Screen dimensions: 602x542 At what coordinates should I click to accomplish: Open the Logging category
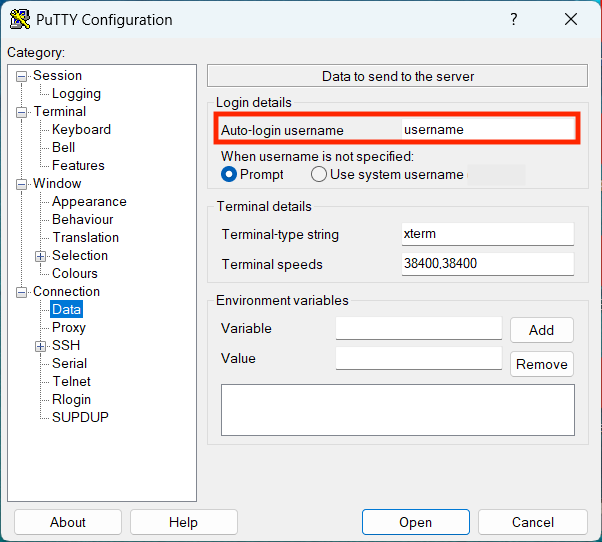tap(76, 93)
